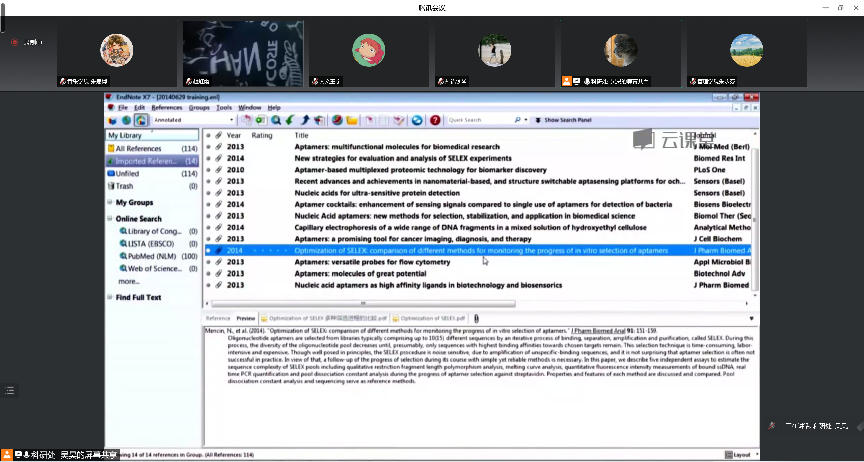Switch to Online Search Mode globe icon
Image resolution: width=864 pixels, height=462 pixels.
126,120
